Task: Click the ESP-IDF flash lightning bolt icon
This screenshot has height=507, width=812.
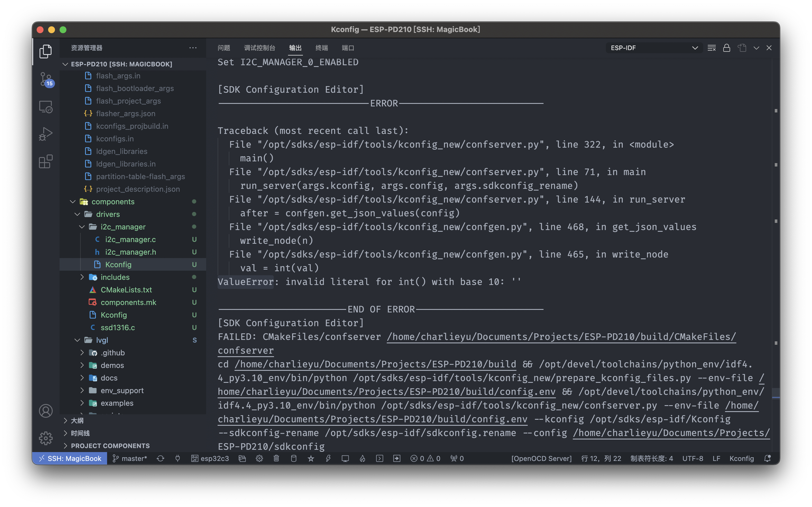Action: click(x=328, y=458)
